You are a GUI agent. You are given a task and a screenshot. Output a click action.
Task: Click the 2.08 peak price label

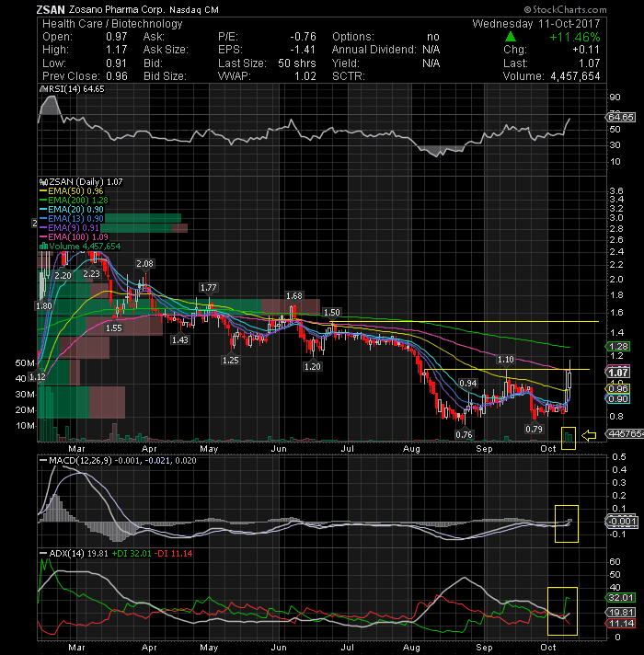145,264
